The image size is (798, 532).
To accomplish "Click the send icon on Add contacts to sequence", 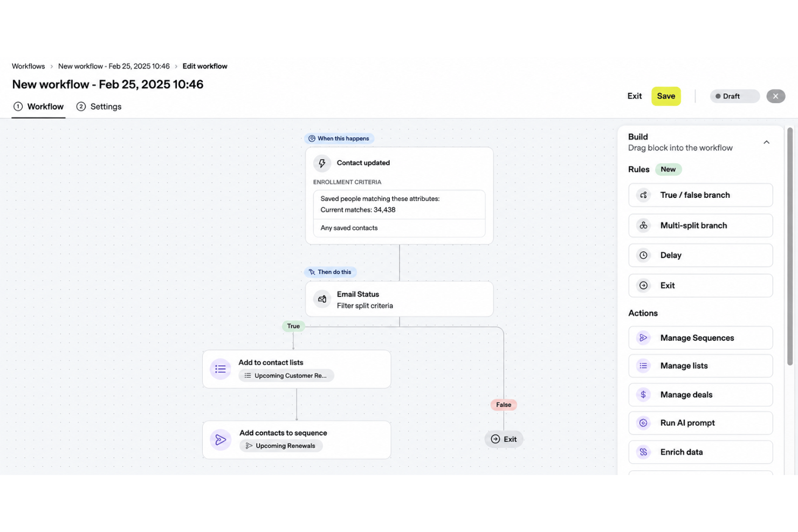I will coord(221,440).
